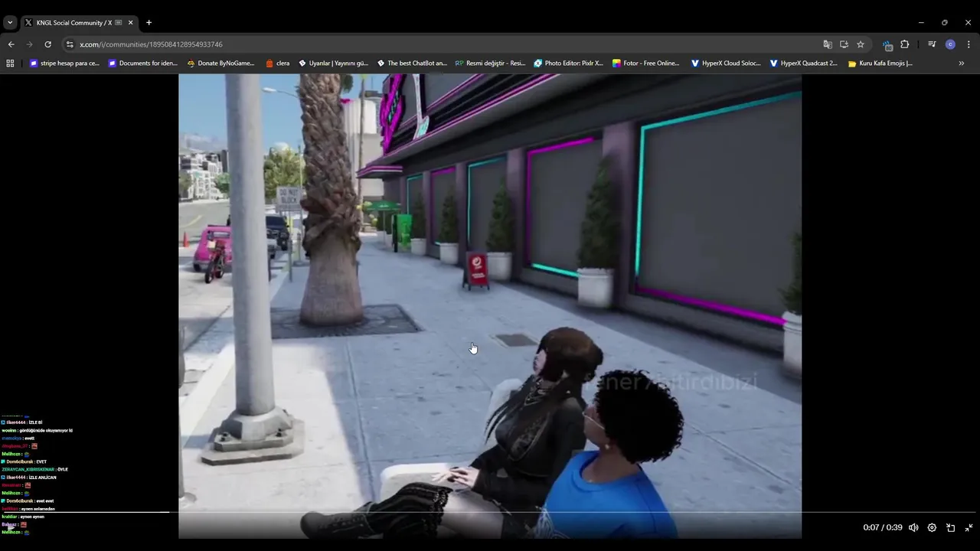Click chat message 'kraldiar : aynen aynen'
Screen dimensions: 980x551
(x=23, y=517)
